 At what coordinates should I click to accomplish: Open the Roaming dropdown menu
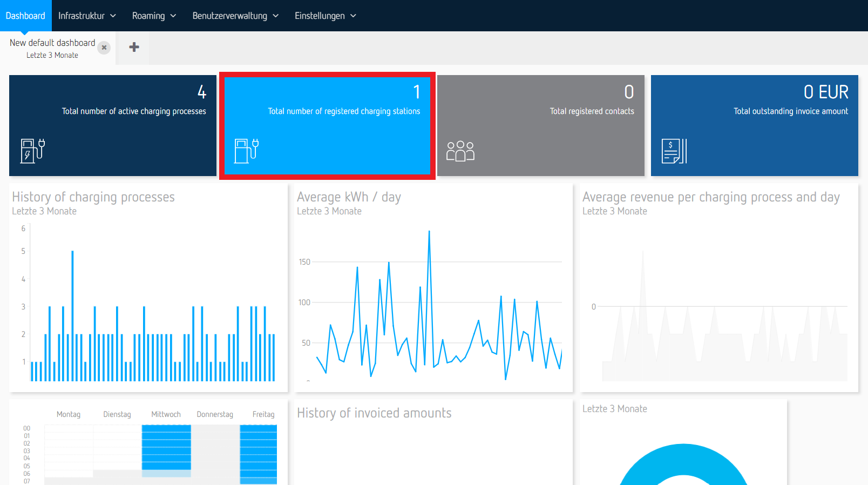pos(154,16)
